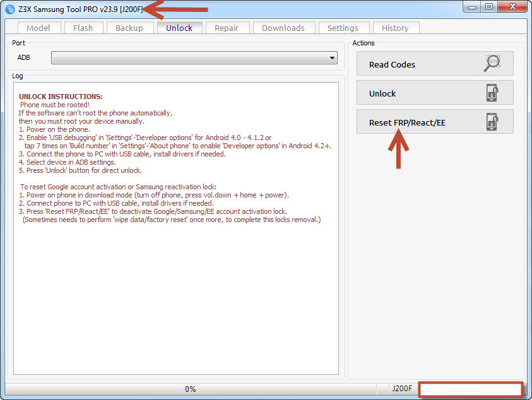This screenshot has height=400, width=532.
Task: Click the phone unlock icon on Unlock button
Action: click(x=492, y=93)
